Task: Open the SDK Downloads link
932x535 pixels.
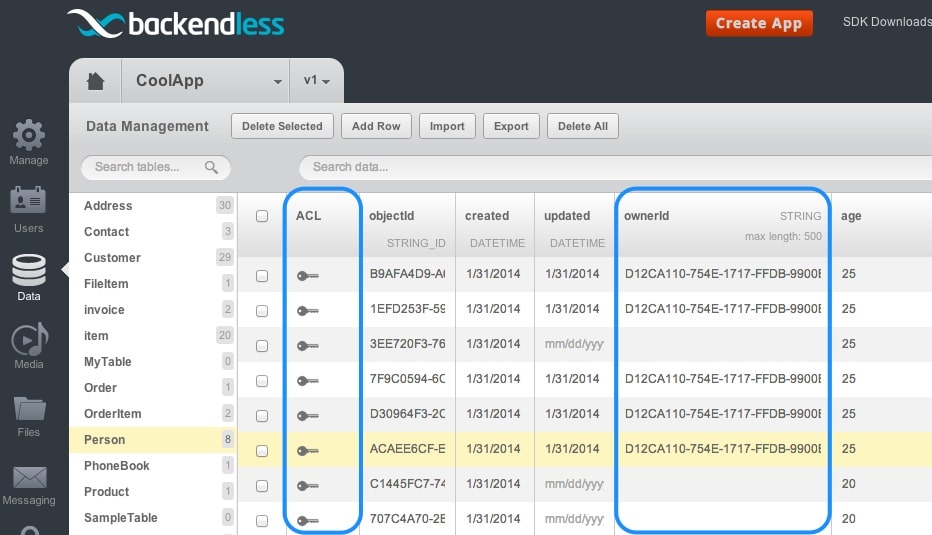Action: pos(887,22)
